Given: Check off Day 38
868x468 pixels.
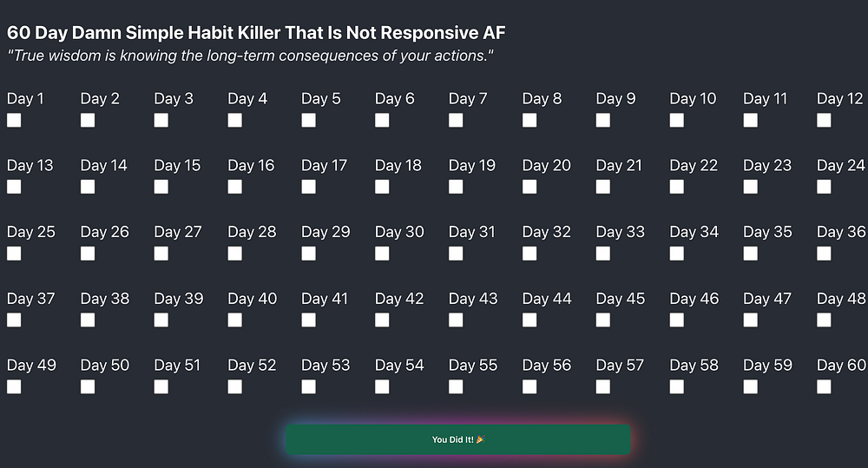Looking at the screenshot, I should coord(88,320).
